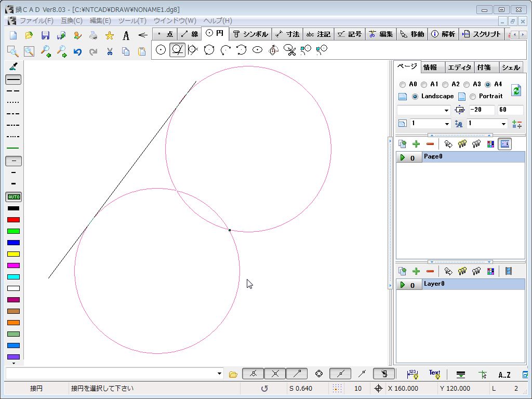The width and height of the screenshot is (532, 399).
Task: Open the command input dropdown at the bottom
Action: point(220,374)
